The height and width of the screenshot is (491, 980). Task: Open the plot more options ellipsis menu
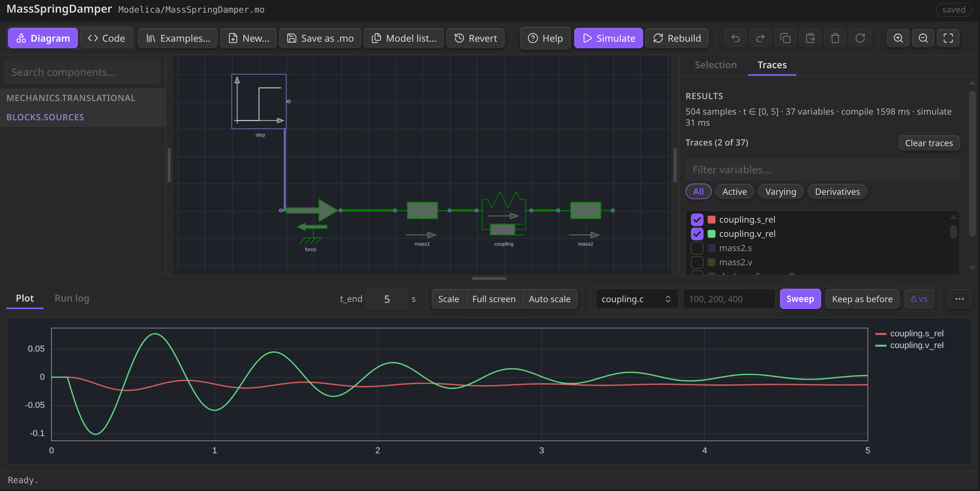click(959, 299)
